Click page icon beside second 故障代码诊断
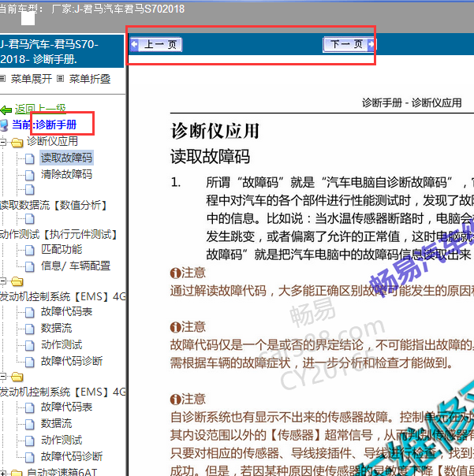The height and width of the screenshot is (476, 474). 29,457
